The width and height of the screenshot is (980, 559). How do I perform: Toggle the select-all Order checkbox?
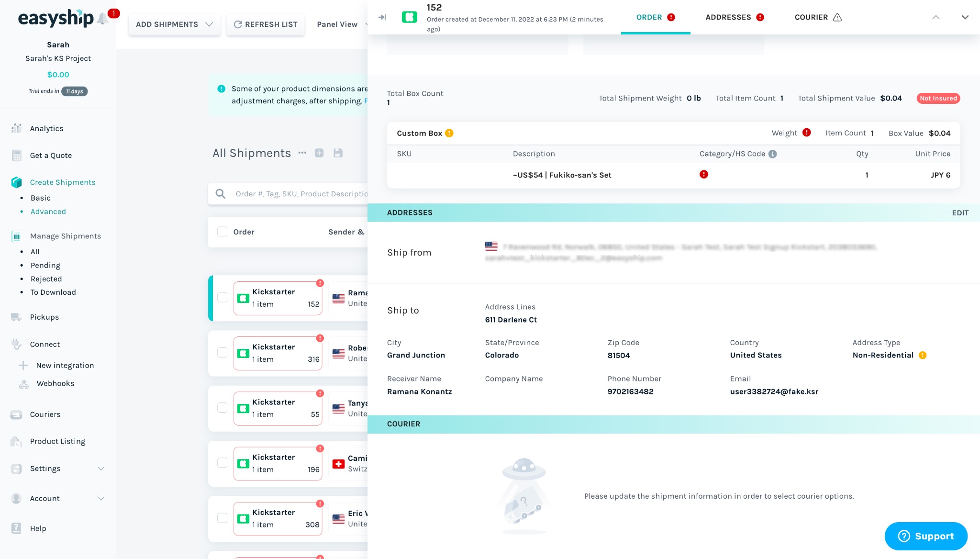222,232
